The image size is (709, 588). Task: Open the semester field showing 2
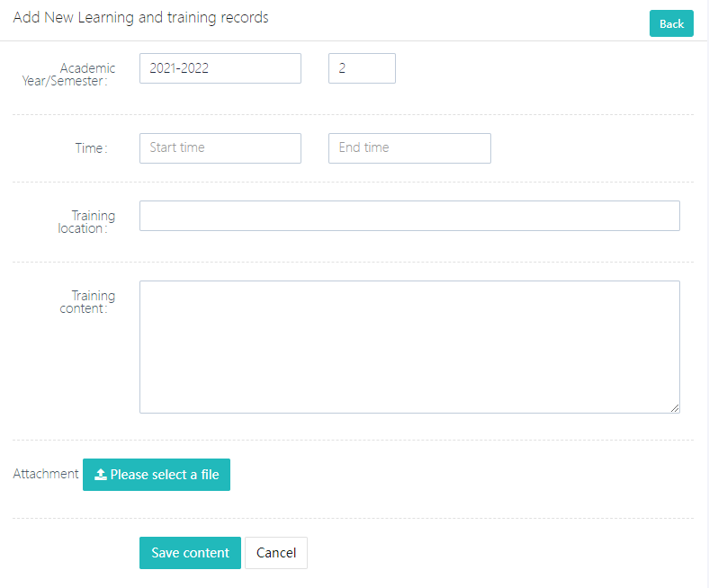point(362,68)
